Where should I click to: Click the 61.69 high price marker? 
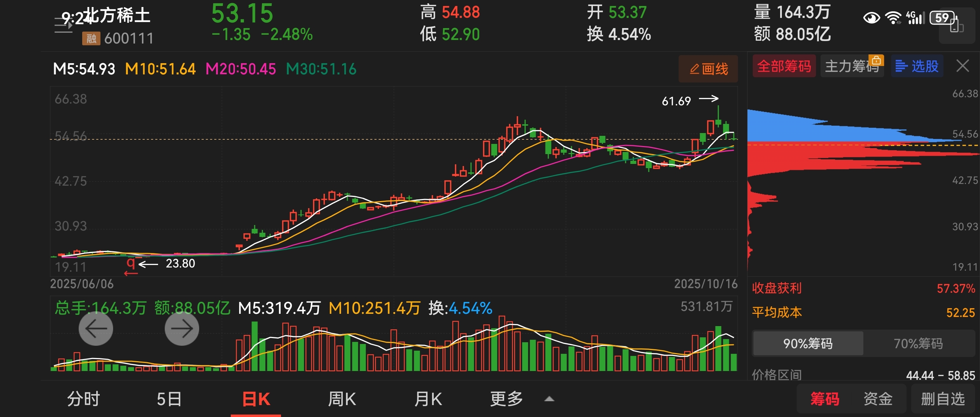click(676, 101)
